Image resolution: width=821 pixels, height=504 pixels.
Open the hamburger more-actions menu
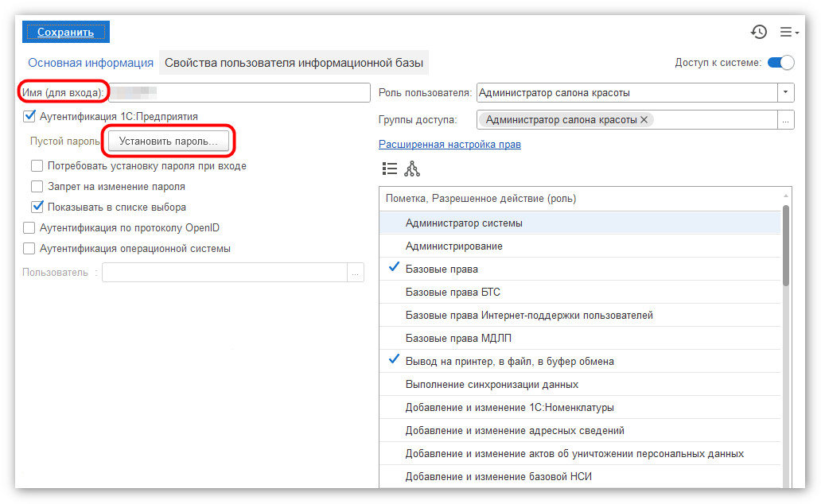tap(789, 32)
